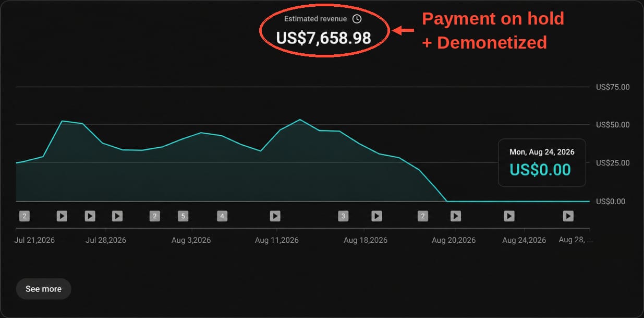Click the US$7,658.98 estimated revenue total

tap(323, 38)
